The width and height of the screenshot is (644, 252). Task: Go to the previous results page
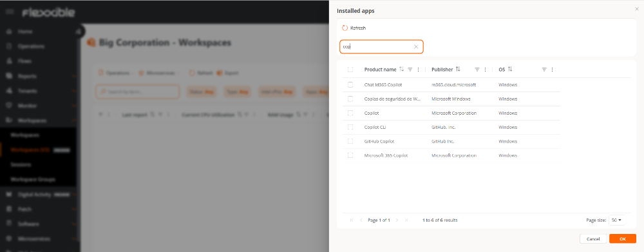(361, 220)
